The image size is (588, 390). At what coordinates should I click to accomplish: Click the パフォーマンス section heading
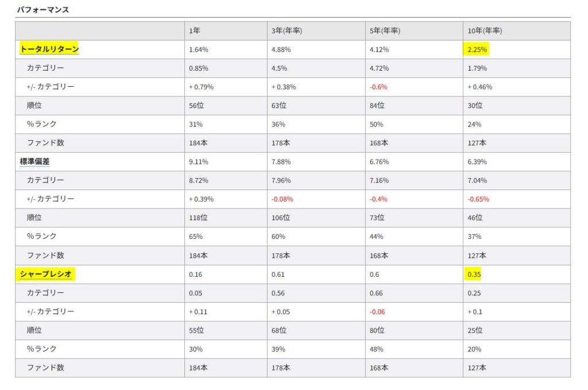click(42, 10)
